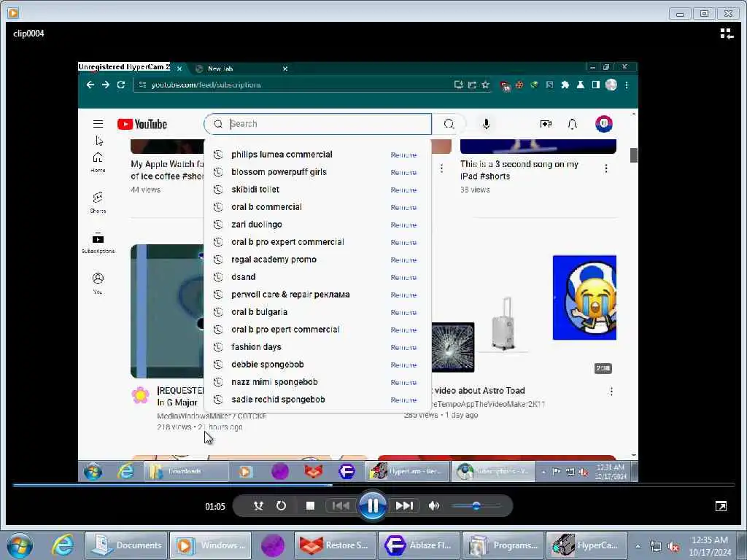Focus the YouTube Search field
The height and width of the screenshot is (560, 747).
pos(317,124)
